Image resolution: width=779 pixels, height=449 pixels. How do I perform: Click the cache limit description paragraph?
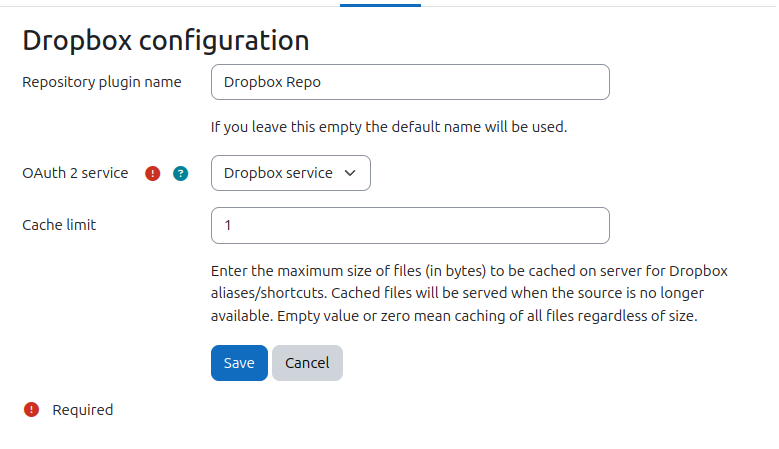point(469,294)
